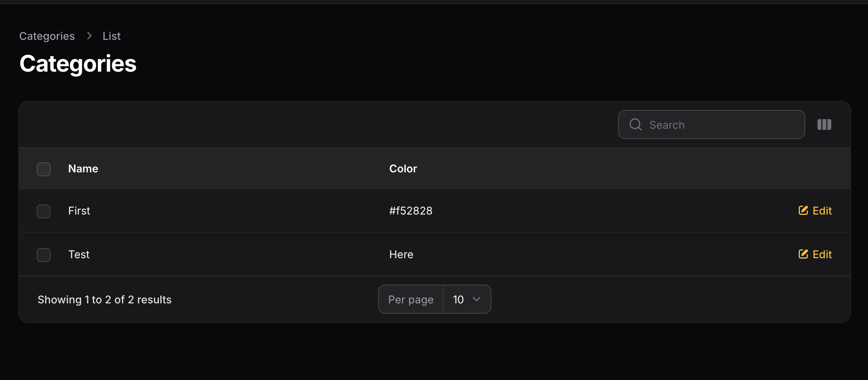Click the breadcrumb chevron separator
Screen dimensions: 868x380
tap(89, 36)
